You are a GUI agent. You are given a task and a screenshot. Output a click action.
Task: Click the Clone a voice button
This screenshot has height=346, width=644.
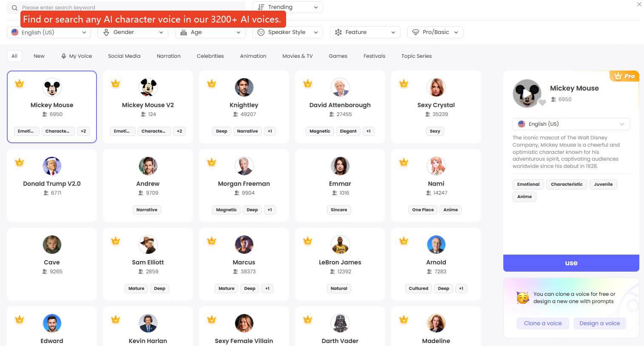542,323
